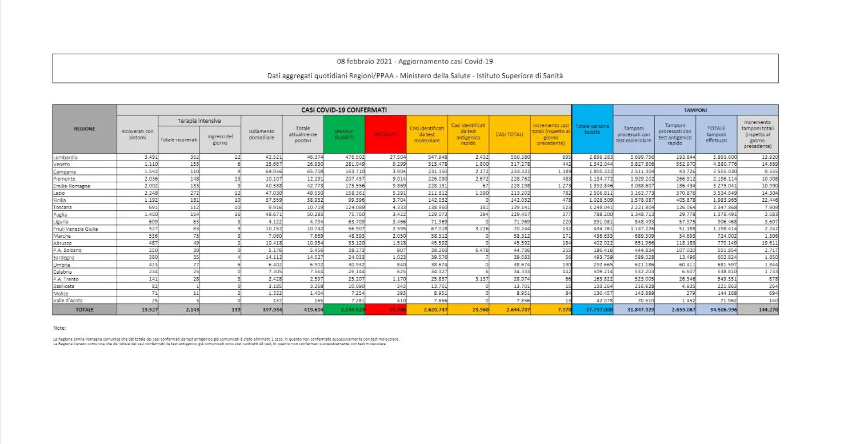Click the "Campania" row label
The height and width of the screenshot is (444, 868).
tap(85, 171)
